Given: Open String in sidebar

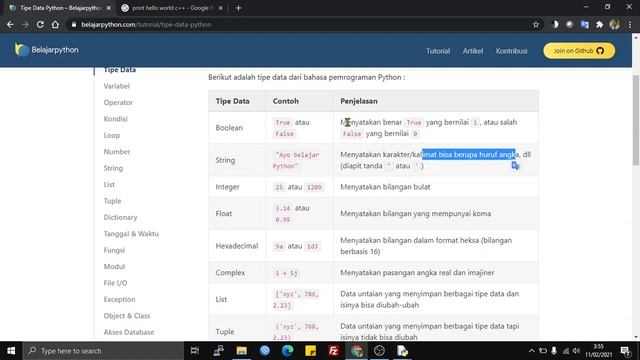Looking at the screenshot, I should point(113,168).
